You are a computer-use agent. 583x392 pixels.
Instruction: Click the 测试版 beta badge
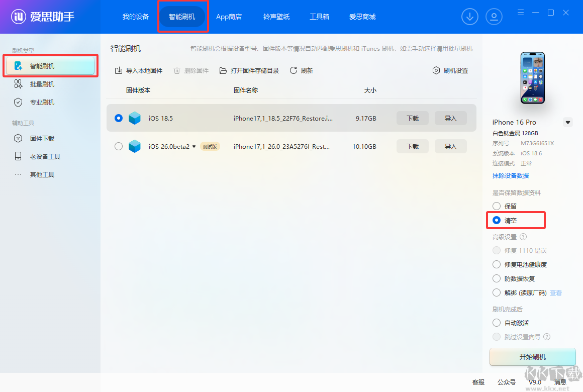210,146
